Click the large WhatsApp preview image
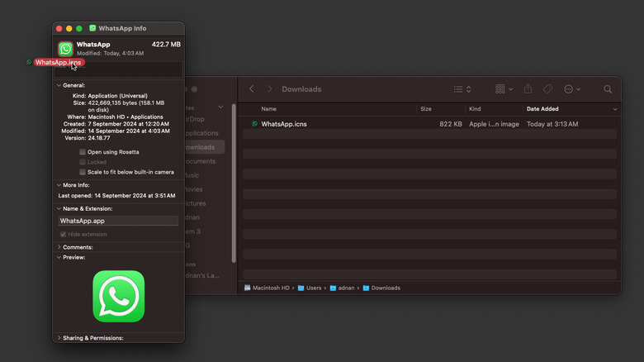 pyautogui.click(x=118, y=296)
